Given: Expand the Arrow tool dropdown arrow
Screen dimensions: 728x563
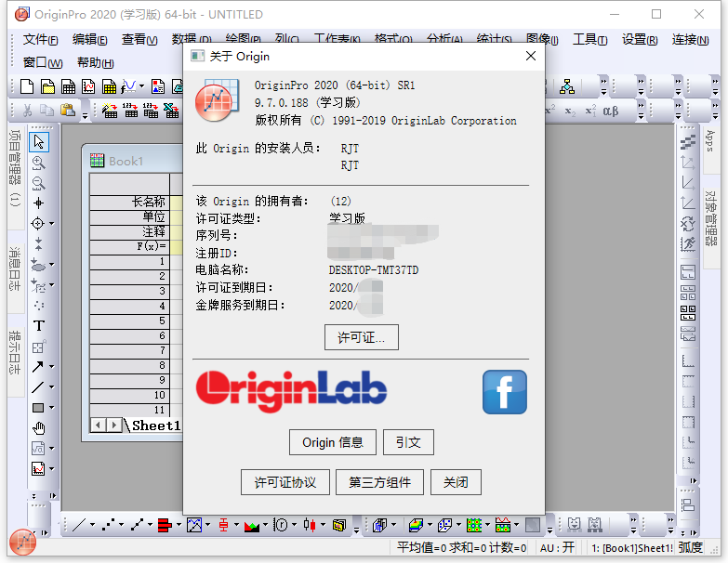Looking at the screenshot, I should coord(51,367).
